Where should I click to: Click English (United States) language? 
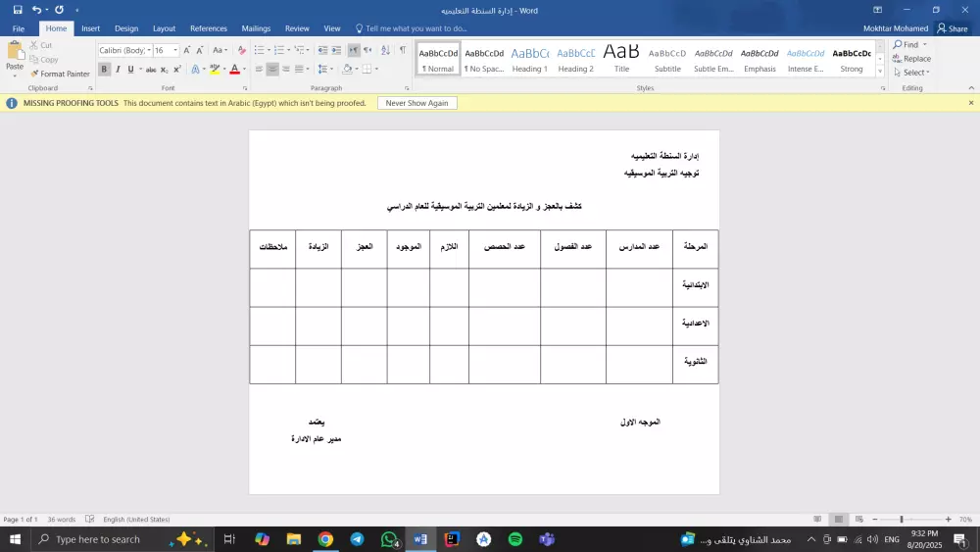pos(136,520)
